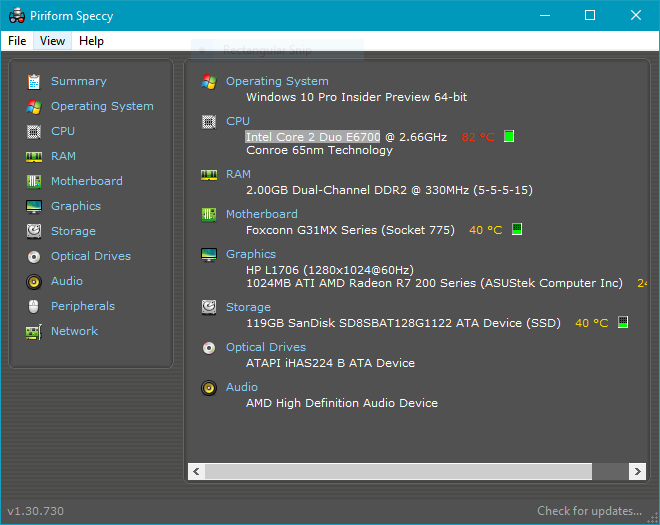Go to the RAM section in sidebar
The width and height of the screenshot is (660, 525).
point(63,156)
